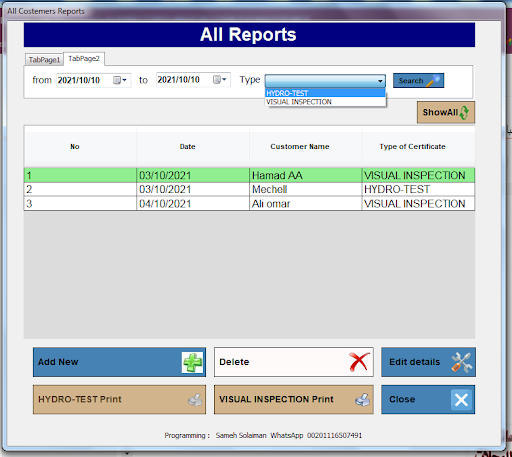The width and height of the screenshot is (512, 457).
Task: Click the Add New button label
Action: 58,362
